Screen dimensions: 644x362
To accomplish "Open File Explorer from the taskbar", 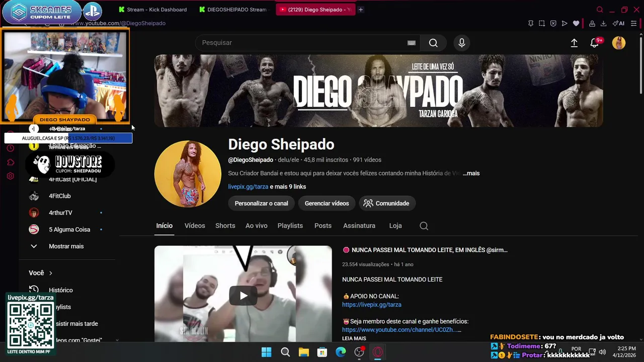I will point(304,352).
